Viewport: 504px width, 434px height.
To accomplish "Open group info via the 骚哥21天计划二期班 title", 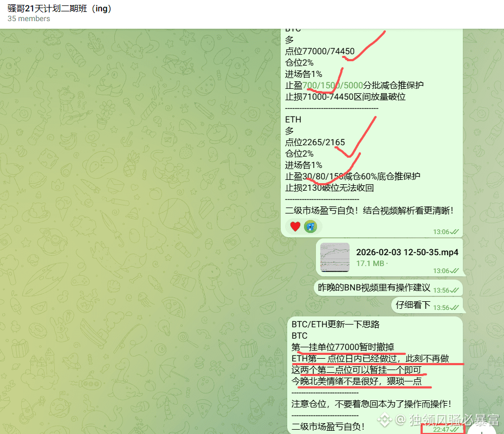I will 60,9.
